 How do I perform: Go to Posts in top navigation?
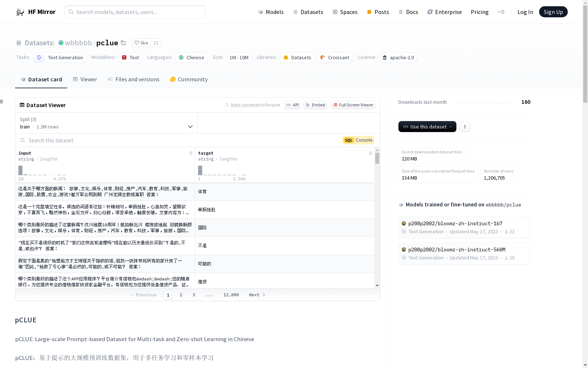[378, 12]
